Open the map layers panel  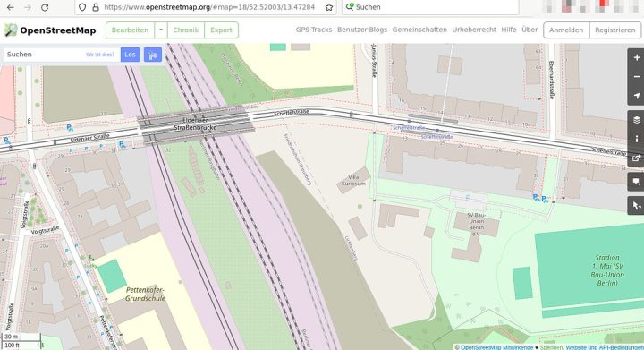[x=636, y=120]
